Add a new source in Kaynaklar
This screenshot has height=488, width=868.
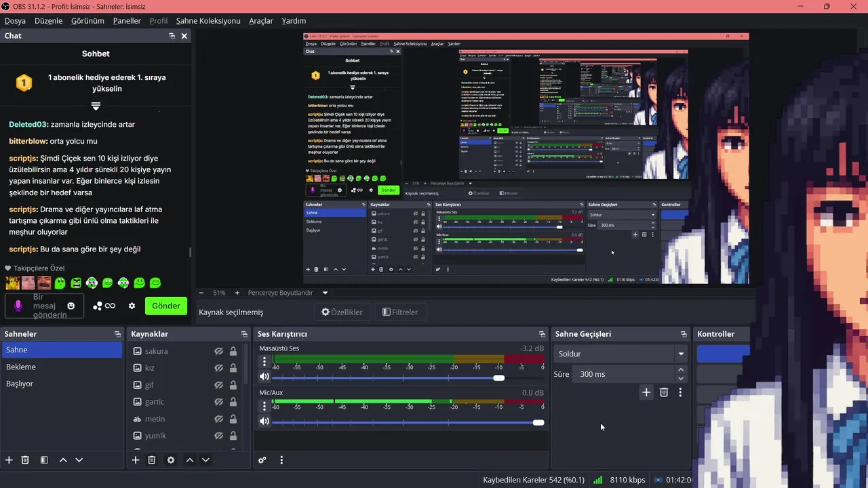[x=136, y=460]
